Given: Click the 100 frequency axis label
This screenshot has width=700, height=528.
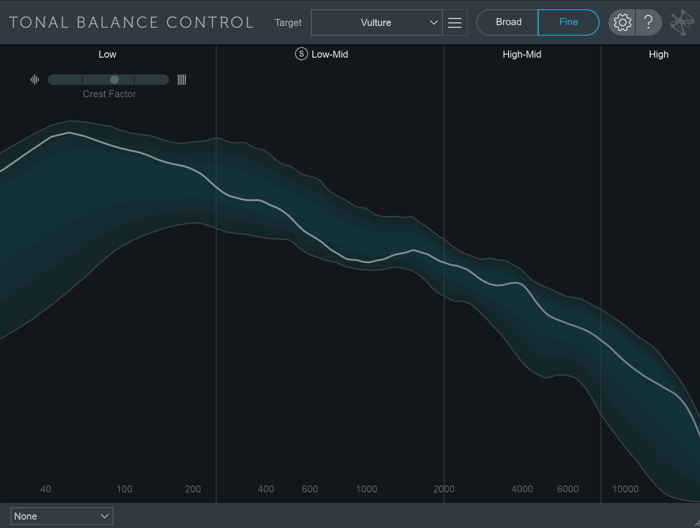Looking at the screenshot, I should 124,489.
